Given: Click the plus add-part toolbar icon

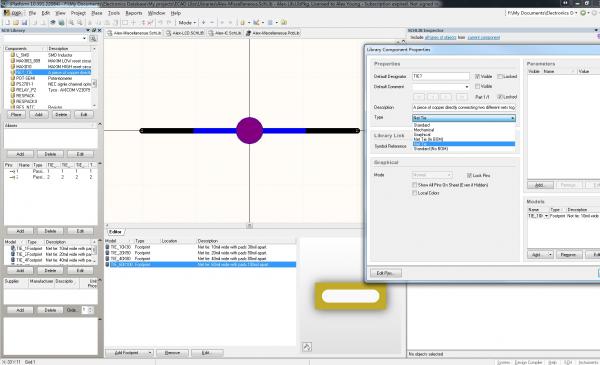Looking at the screenshot, I should tap(204, 23).
